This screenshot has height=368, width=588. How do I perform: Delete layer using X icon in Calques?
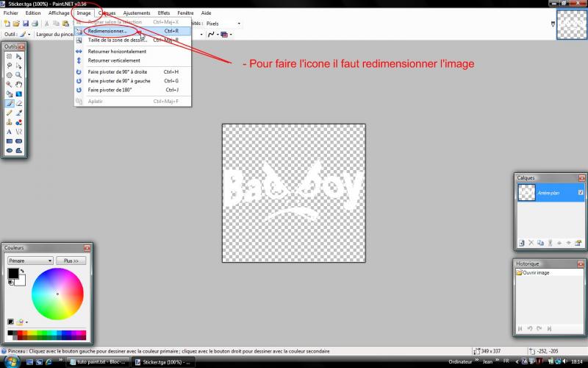point(531,243)
